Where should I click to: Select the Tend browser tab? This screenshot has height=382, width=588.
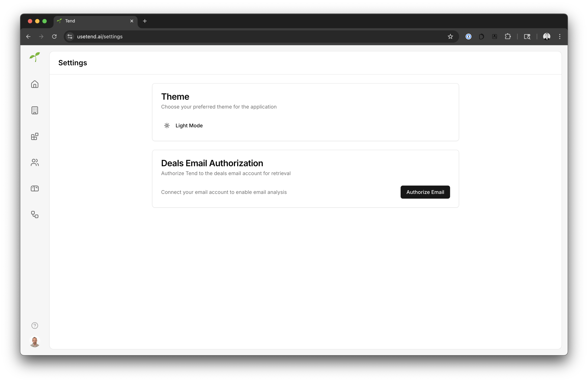(x=95, y=21)
